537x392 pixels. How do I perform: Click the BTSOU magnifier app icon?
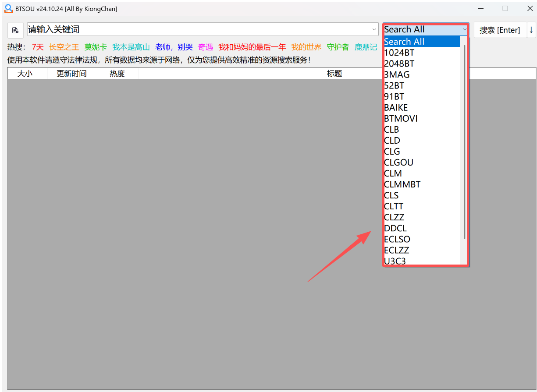8,8
